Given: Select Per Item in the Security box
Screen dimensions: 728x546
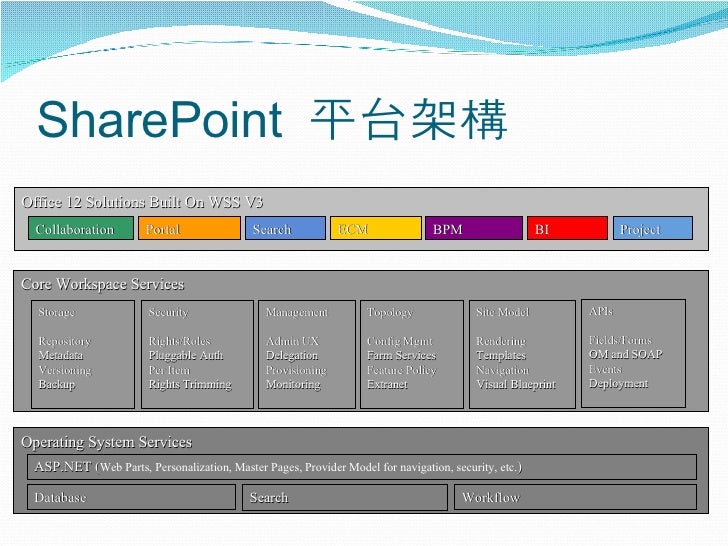Looking at the screenshot, I should pos(169,370).
